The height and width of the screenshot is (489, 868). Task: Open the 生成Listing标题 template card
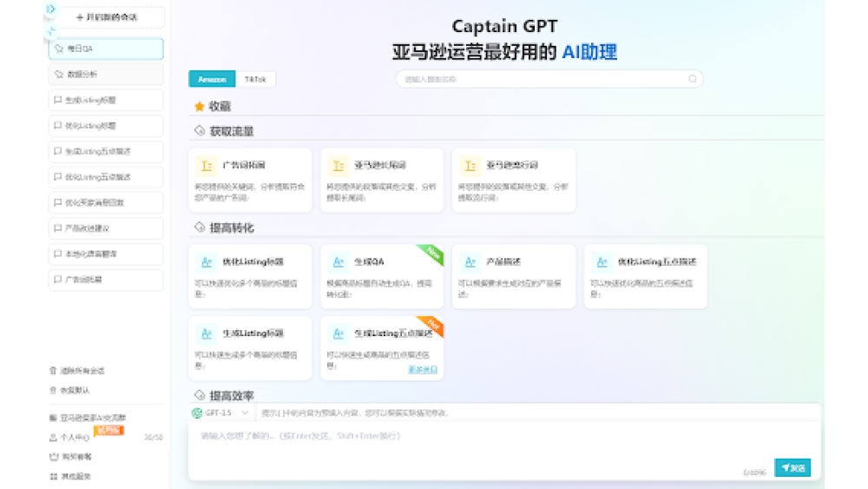click(x=250, y=347)
